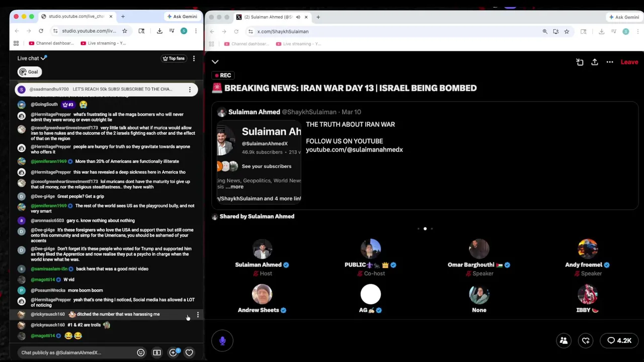Image resolution: width=644 pixels, height=362 pixels.
Task: Open the Sulaiman Ahmed shared post author name
Action: 254,112
